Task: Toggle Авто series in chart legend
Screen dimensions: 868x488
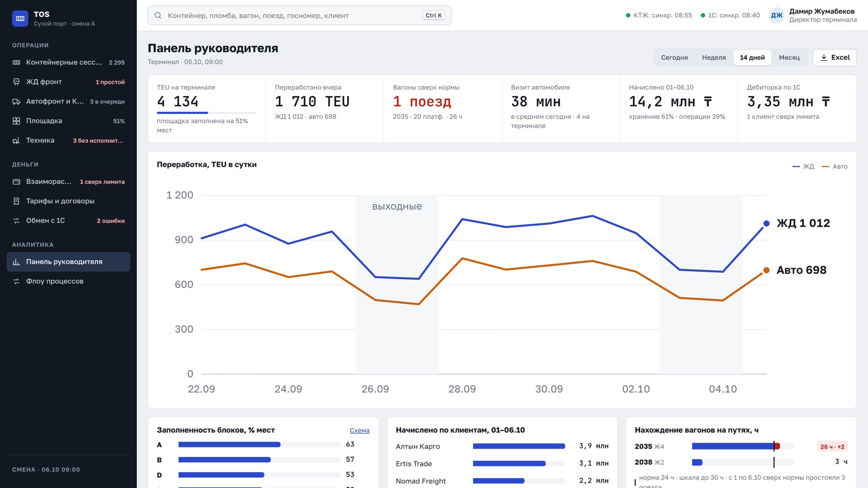Action: pos(835,166)
